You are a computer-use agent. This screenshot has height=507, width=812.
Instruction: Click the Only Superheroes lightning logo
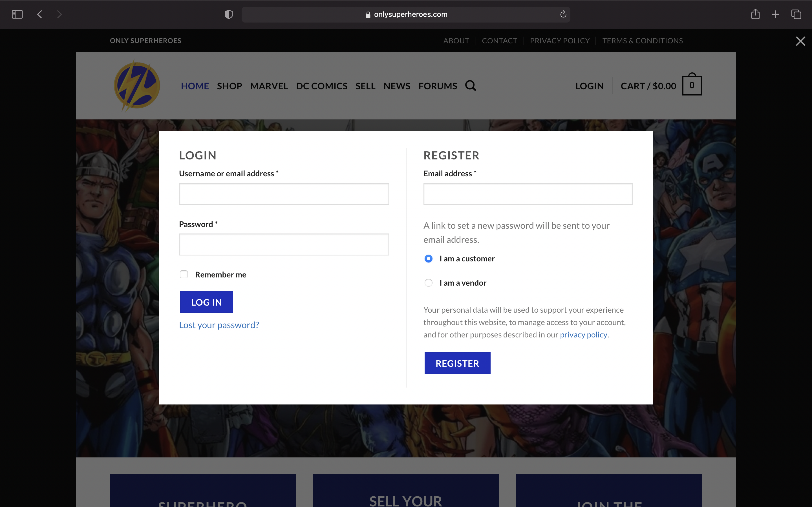[136, 86]
